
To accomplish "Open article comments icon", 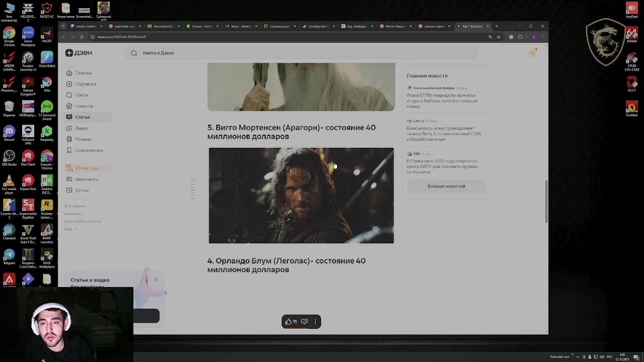I will [x=304, y=321].
